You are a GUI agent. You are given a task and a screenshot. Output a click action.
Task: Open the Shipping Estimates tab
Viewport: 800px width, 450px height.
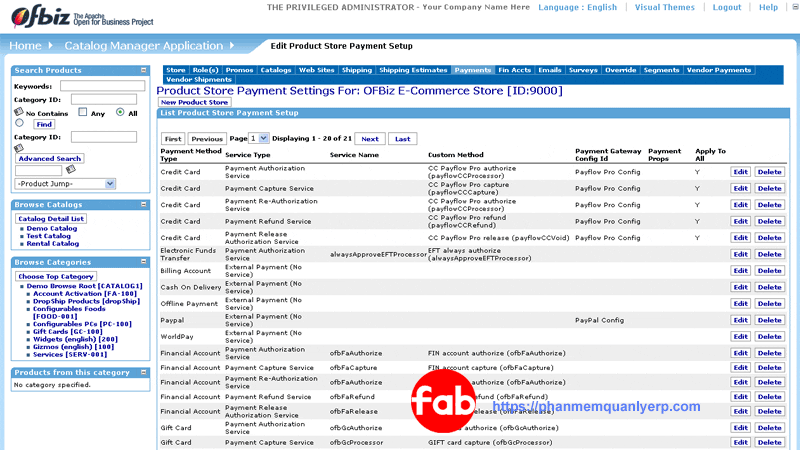point(413,70)
